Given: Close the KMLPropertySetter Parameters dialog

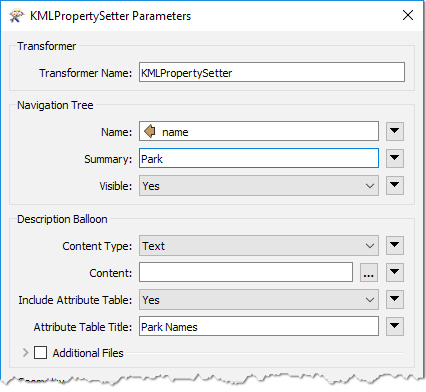Looking at the screenshot, I should 408,15.
